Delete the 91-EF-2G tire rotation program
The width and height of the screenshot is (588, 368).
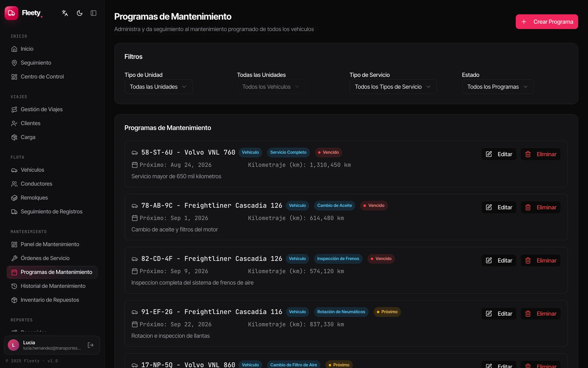coord(540,314)
